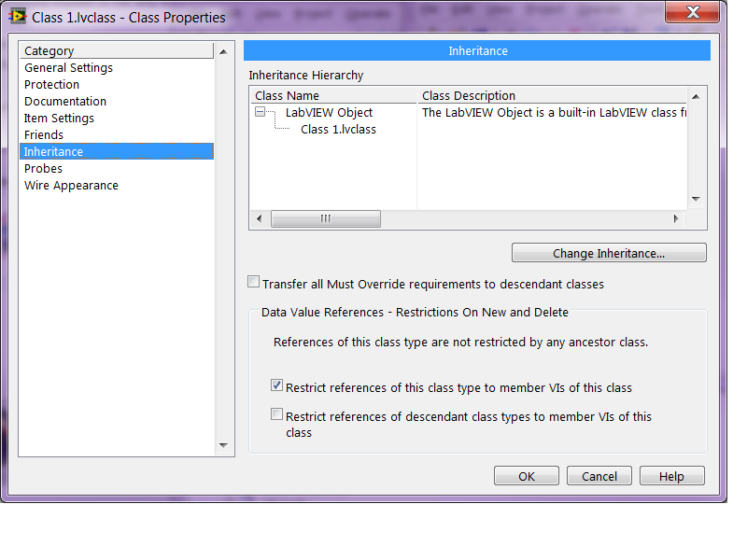
Task: Select the Inheritance category
Action: 117,151
